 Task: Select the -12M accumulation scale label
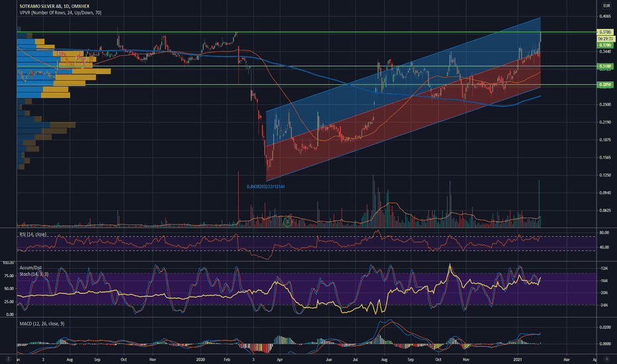[x=604, y=268]
